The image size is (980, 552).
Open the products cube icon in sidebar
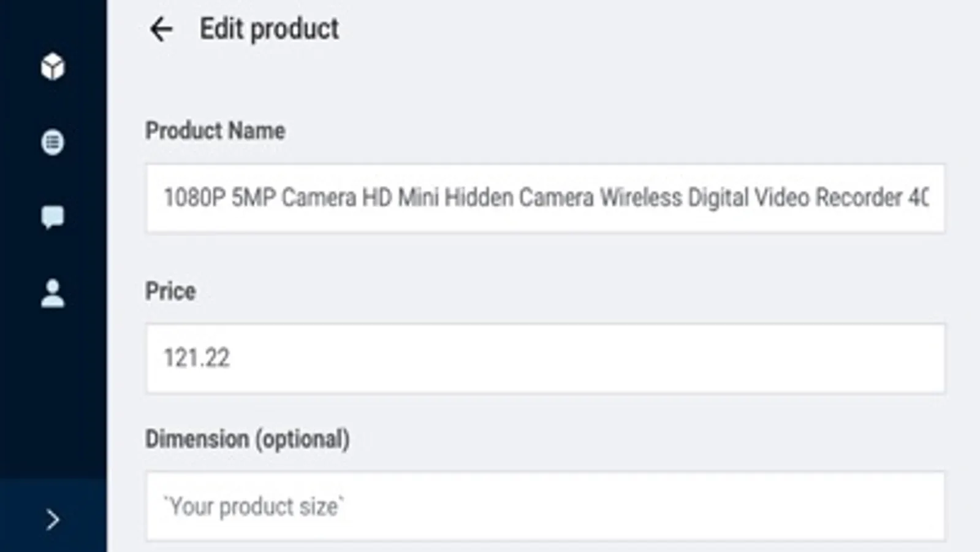(x=53, y=67)
